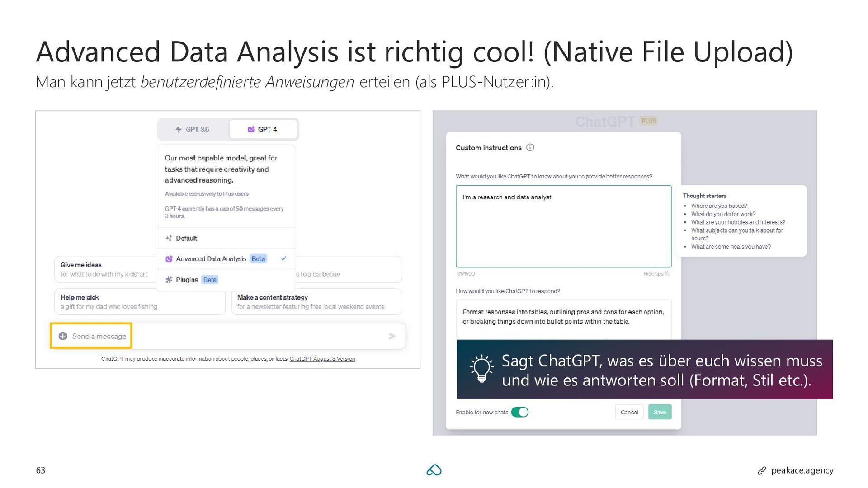Open the ChatGPT August 3 Version link

tap(322, 359)
